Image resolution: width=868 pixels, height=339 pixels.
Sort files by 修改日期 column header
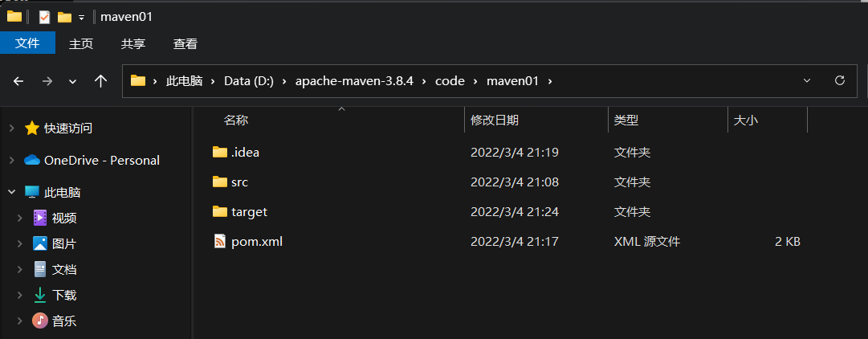(x=495, y=120)
